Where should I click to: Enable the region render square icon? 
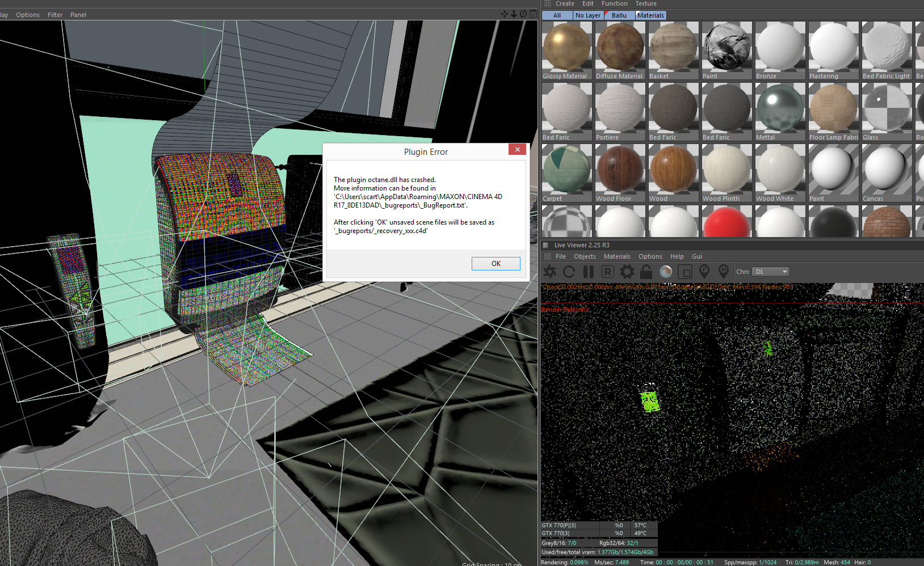pyautogui.click(x=685, y=272)
